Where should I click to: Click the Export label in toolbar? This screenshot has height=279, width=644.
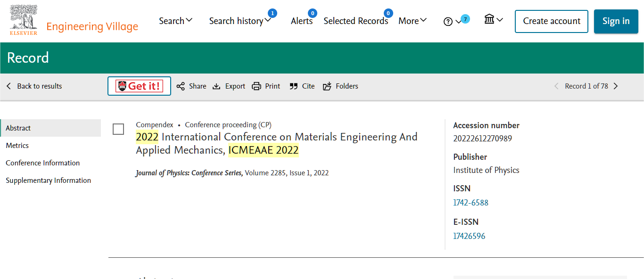pos(235,86)
